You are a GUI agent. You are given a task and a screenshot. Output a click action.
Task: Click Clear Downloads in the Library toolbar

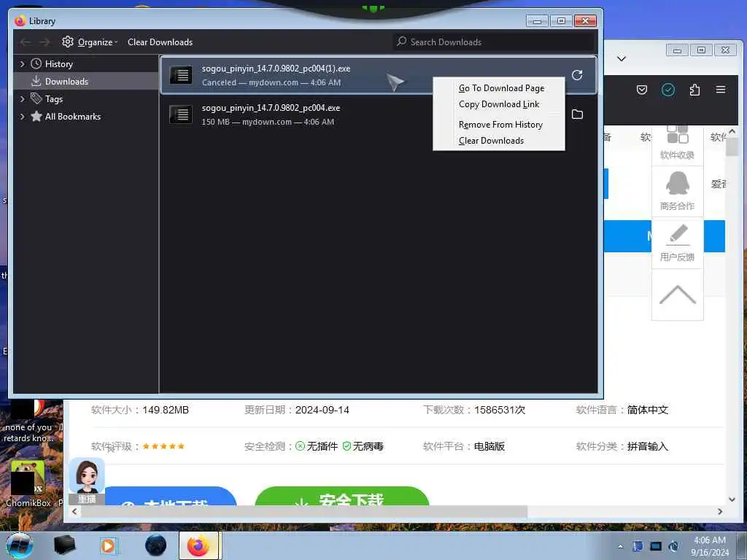tap(160, 42)
